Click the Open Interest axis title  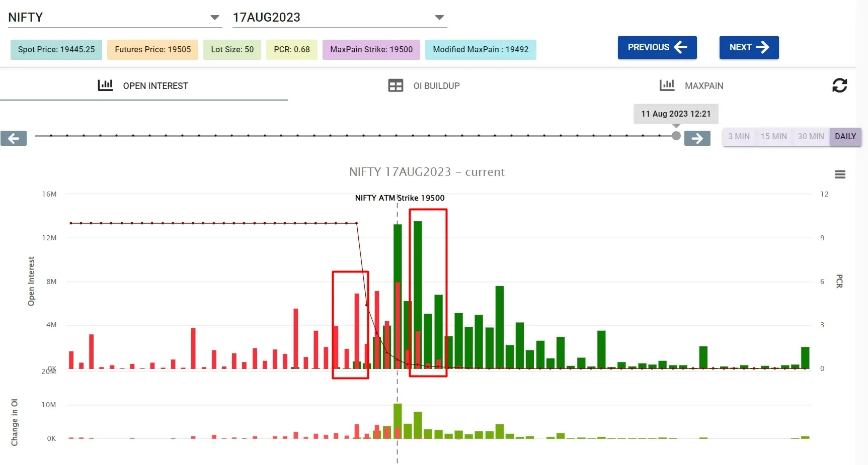(31, 281)
